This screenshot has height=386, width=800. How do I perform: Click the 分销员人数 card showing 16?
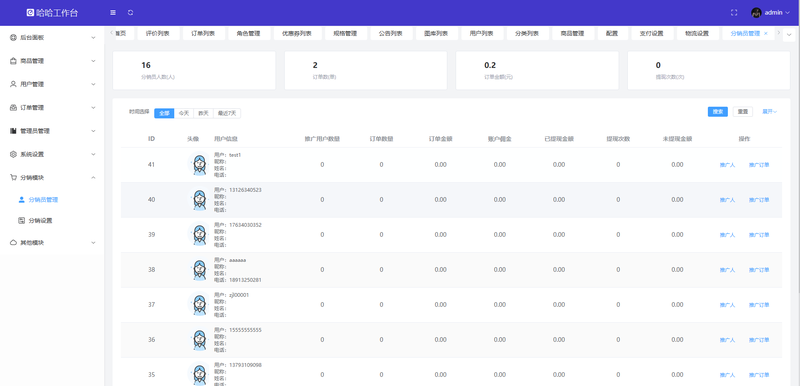(194, 70)
